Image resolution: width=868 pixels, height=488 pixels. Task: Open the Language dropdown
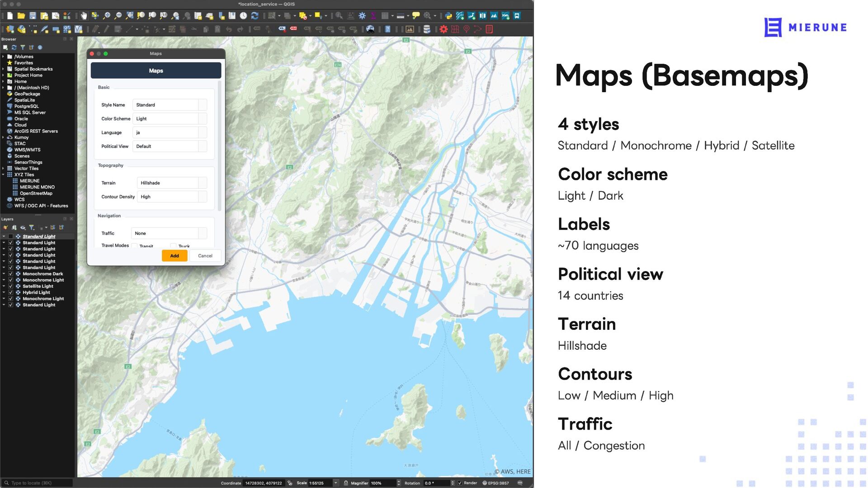(x=170, y=133)
